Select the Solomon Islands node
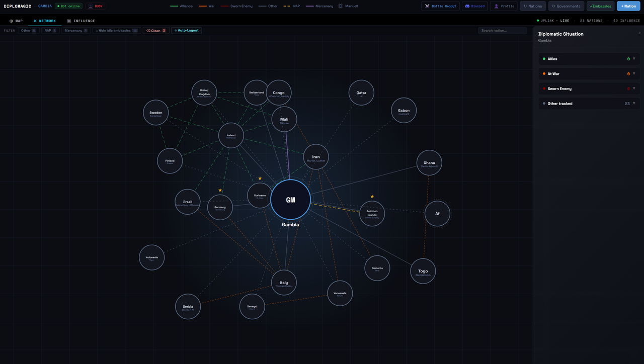The image size is (644, 364). (372, 214)
